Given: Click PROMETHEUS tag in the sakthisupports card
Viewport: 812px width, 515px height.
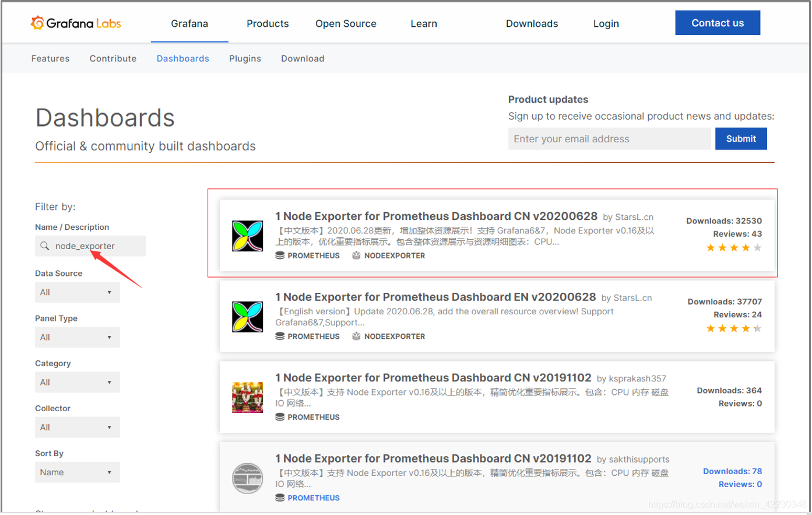Looking at the screenshot, I should click(x=314, y=498).
